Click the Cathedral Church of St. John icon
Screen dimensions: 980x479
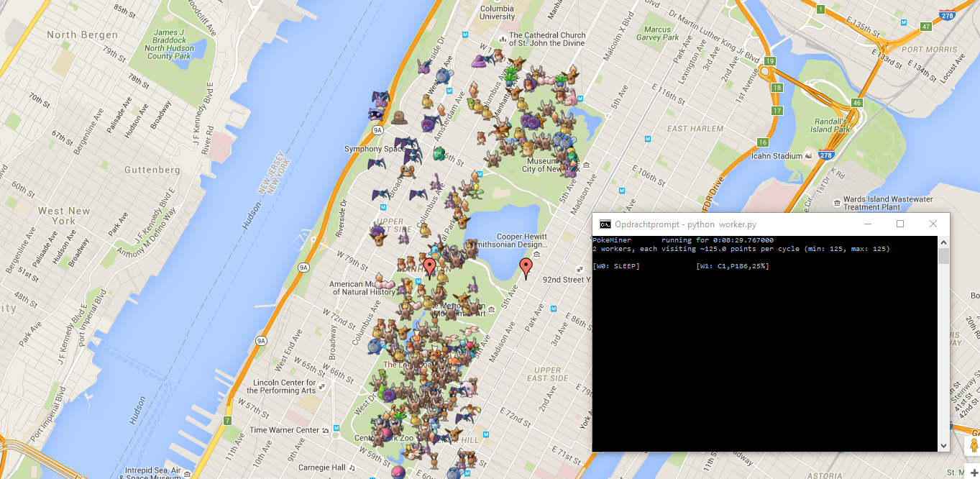[502, 39]
